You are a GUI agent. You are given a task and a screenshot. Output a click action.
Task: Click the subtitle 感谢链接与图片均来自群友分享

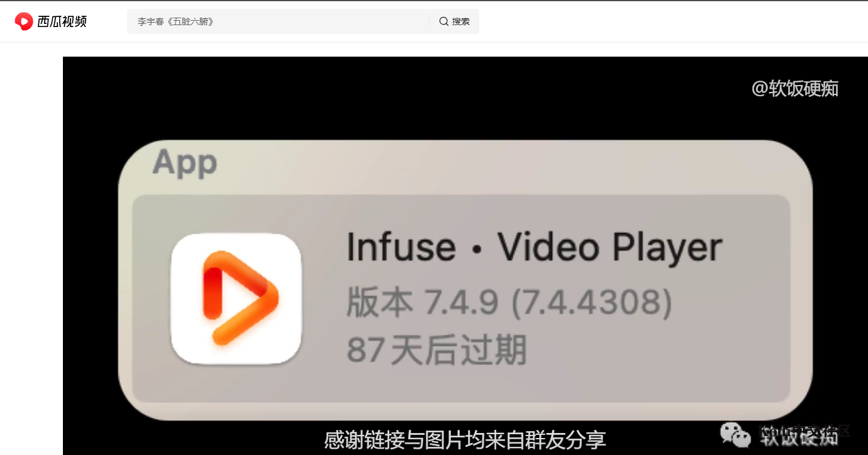(x=465, y=439)
